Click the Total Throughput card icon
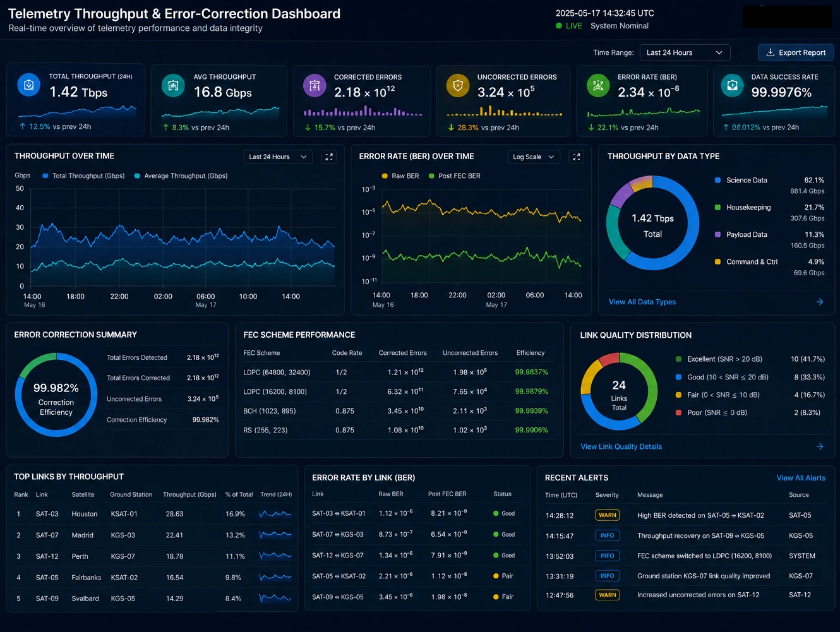The width and height of the screenshot is (840, 632). 28,85
